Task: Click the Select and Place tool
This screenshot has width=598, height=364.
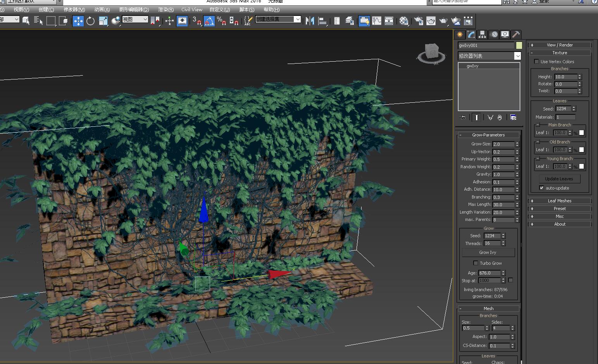Action: click(x=115, y=21)
